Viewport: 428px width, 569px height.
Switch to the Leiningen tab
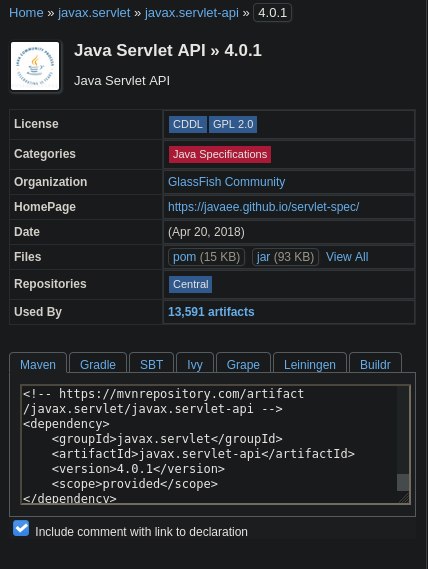click(310, 364)
